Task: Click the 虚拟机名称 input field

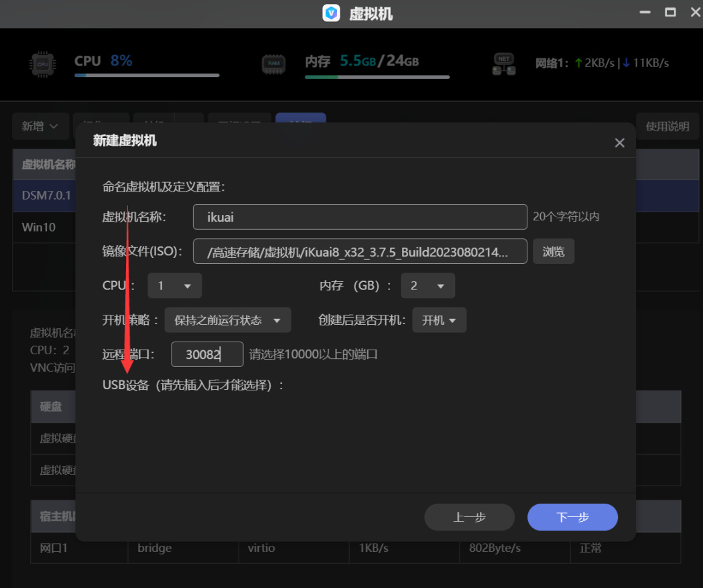Action: (x=360, y=217)
